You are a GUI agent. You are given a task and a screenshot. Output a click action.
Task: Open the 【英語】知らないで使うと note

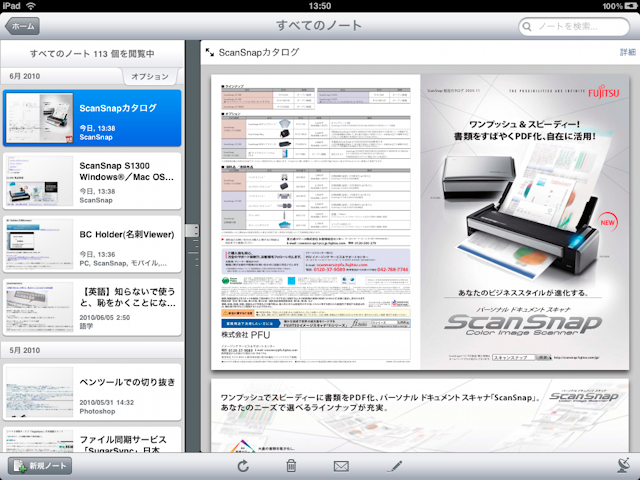coord(92,307)
